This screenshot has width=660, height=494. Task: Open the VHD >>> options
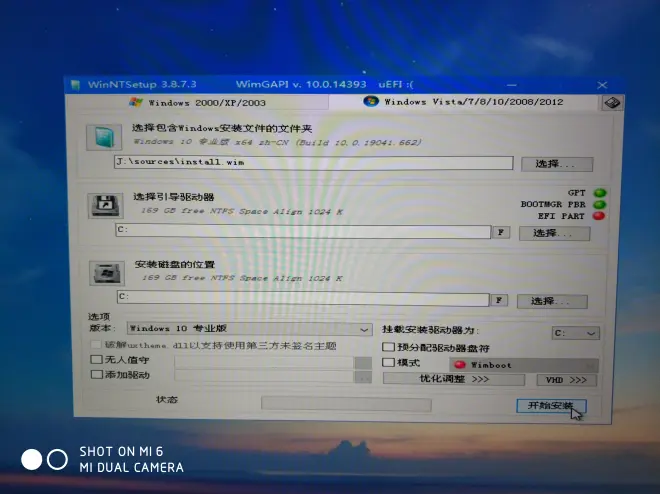point(567,380)
